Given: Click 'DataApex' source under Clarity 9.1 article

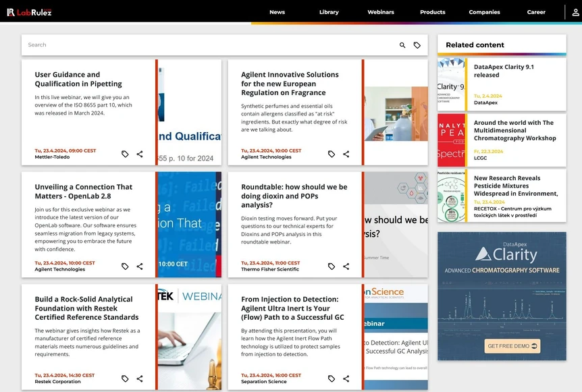Looking at the screenshot, I should pos(485,103).
